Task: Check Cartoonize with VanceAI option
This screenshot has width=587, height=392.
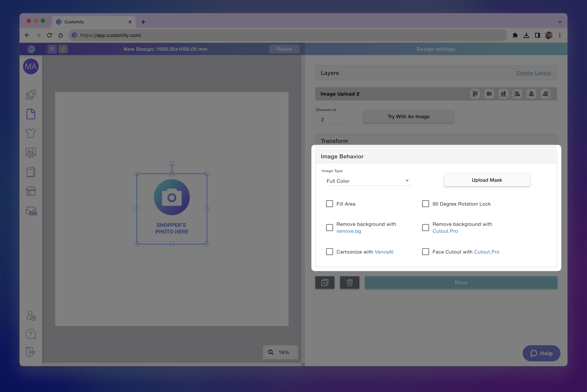Action: tap(329, 252)
